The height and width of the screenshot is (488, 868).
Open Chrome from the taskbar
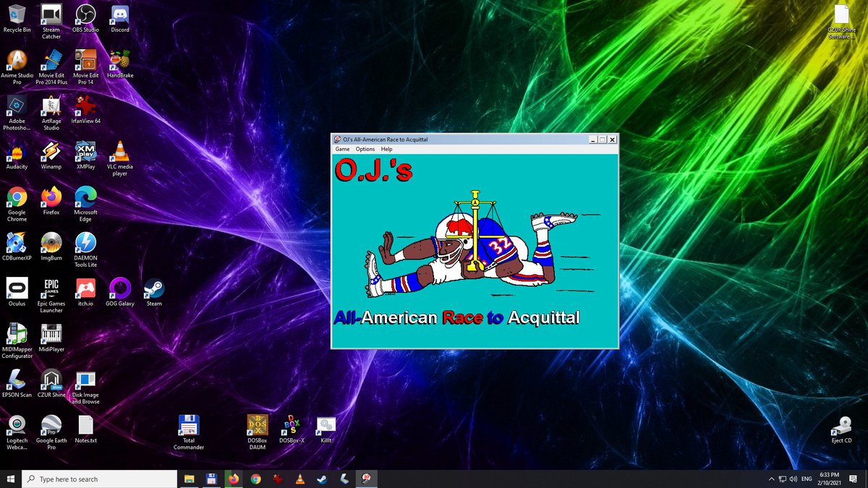tap(255, 479)
